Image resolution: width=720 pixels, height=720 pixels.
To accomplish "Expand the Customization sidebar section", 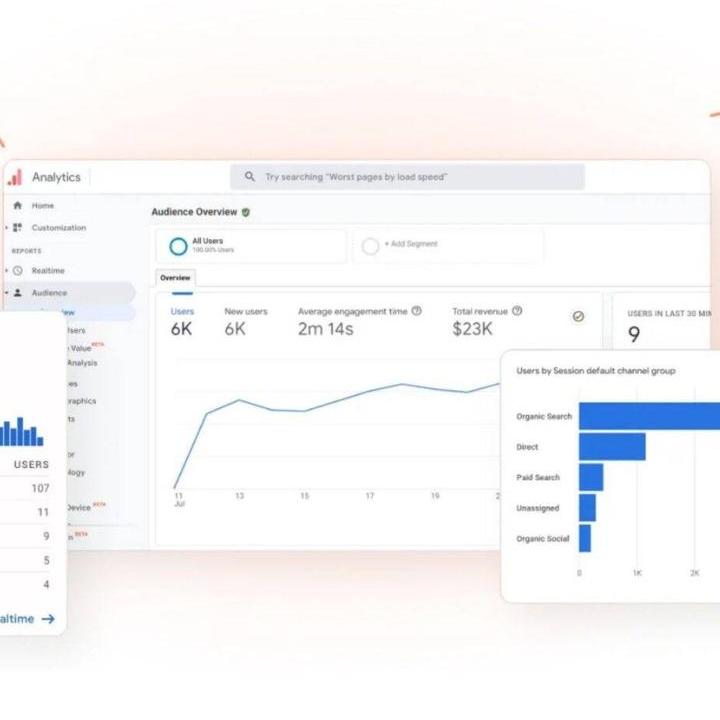I will pyautogui.click(x=6, y=228).
